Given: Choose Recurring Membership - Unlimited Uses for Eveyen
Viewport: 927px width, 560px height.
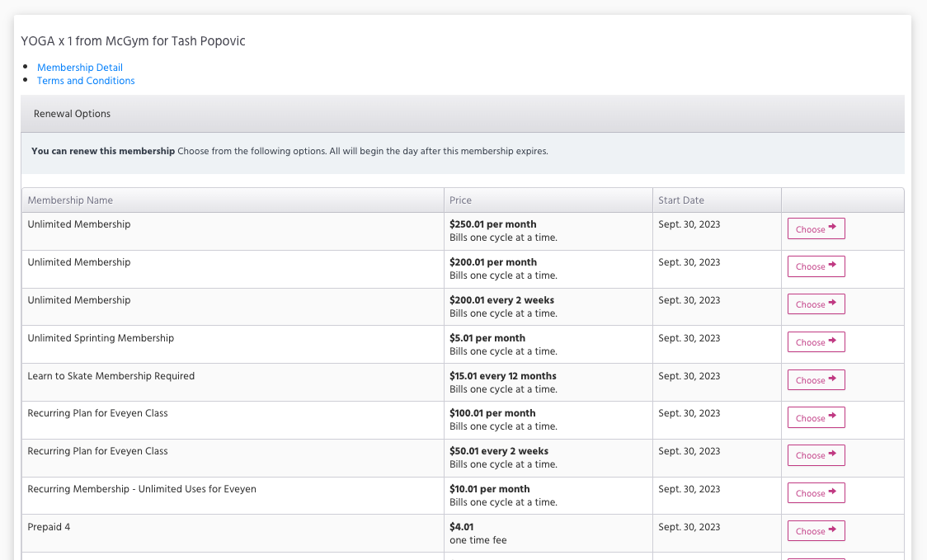Looking at the screenshot, I should point(816,493).
